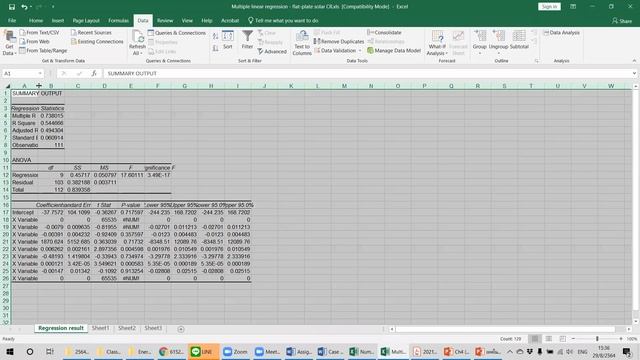The width and height of the screenshot is (640, 360).
Task: Open the Help ribbon tab
Action: pyautogui.click(x=207, y=20)
